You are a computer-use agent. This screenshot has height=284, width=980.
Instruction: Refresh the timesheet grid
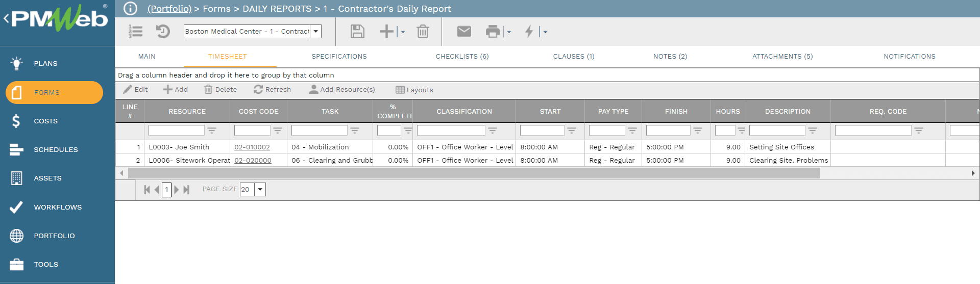(x=272, y=89)
